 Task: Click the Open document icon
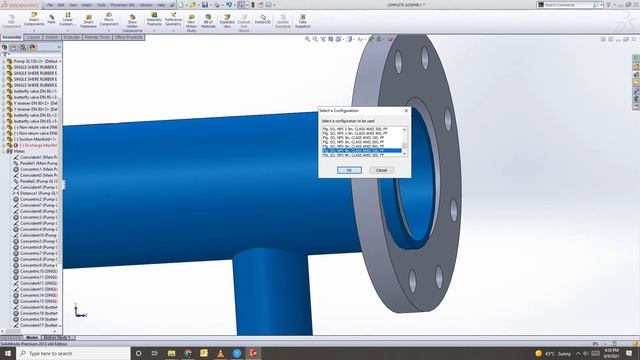(x=193, y=5)
